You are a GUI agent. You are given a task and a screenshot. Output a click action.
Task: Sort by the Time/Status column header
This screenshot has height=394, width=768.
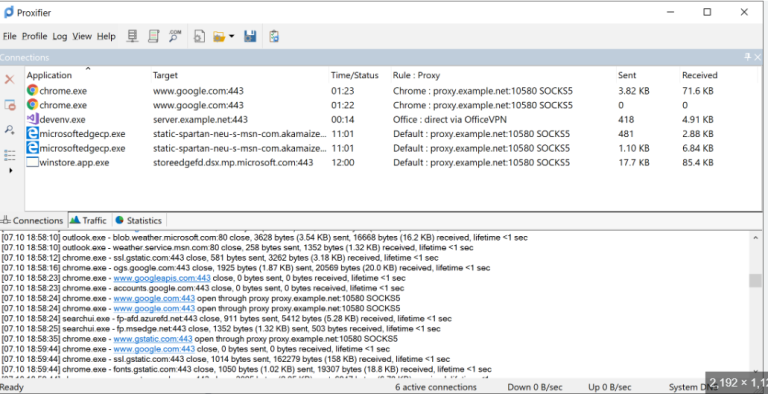click(355, 75)
